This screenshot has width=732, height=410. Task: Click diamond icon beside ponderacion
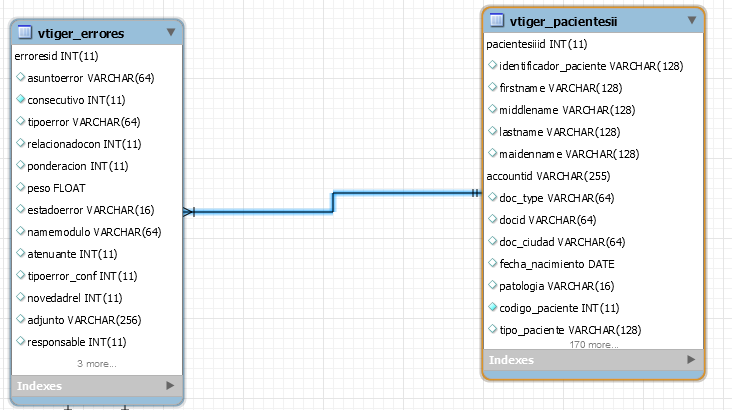click(20, 164)
